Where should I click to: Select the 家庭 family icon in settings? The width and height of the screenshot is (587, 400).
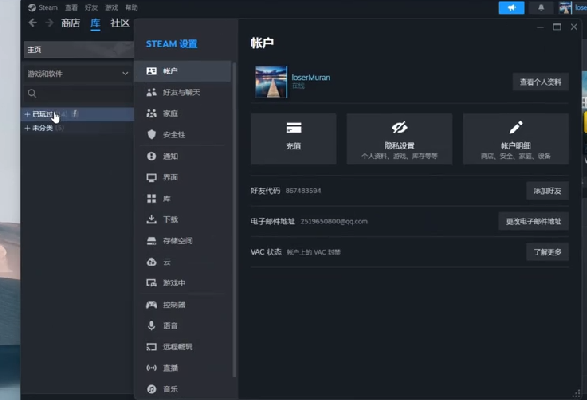[151, 113]
